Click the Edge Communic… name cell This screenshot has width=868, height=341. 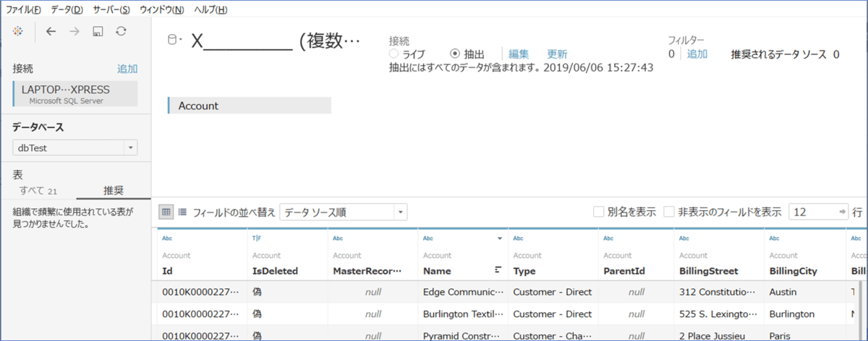click(463, 293)
